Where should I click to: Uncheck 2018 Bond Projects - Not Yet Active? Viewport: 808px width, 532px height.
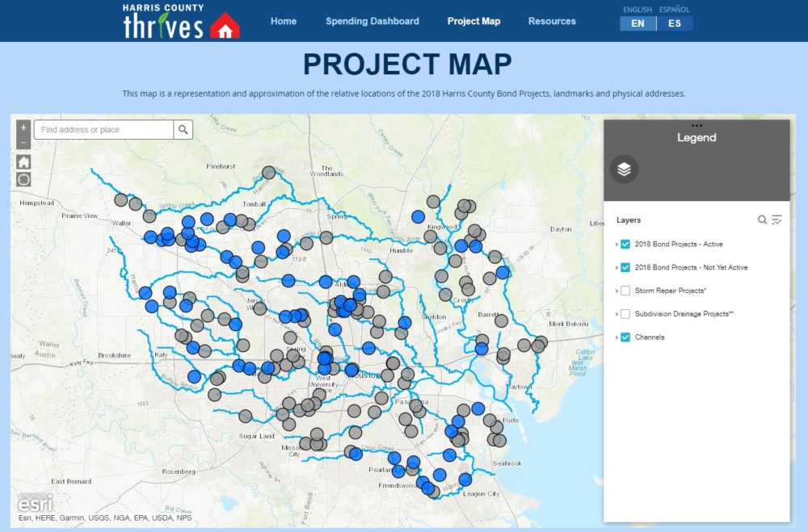pos(625,267)
